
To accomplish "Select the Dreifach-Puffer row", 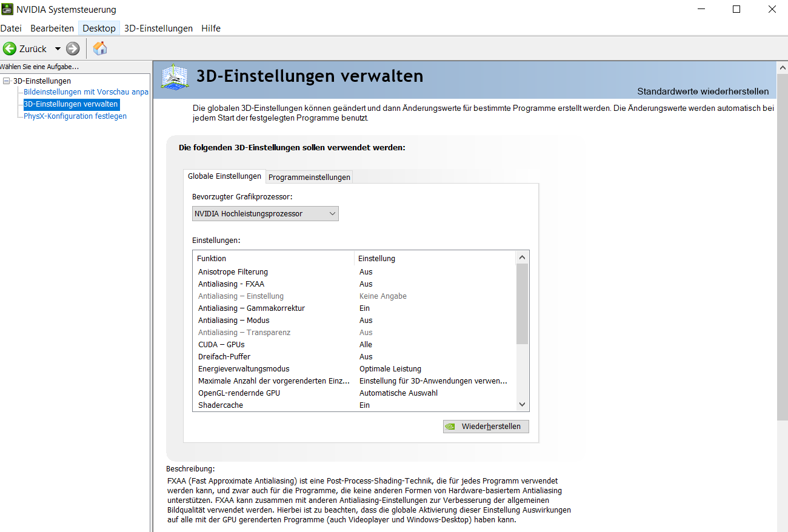I will pyautogui.click(x=354, y=357).
